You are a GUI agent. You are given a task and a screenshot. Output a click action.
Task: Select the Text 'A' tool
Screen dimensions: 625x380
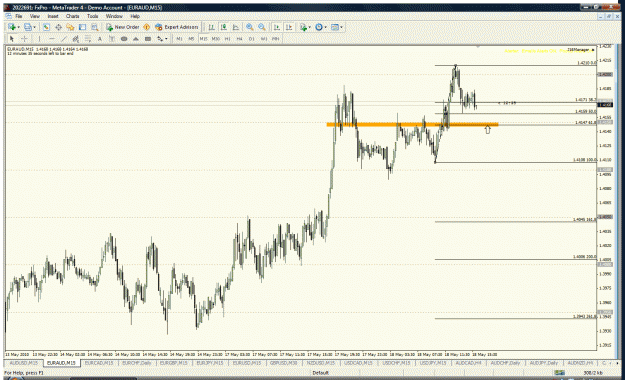pos(100,39)
